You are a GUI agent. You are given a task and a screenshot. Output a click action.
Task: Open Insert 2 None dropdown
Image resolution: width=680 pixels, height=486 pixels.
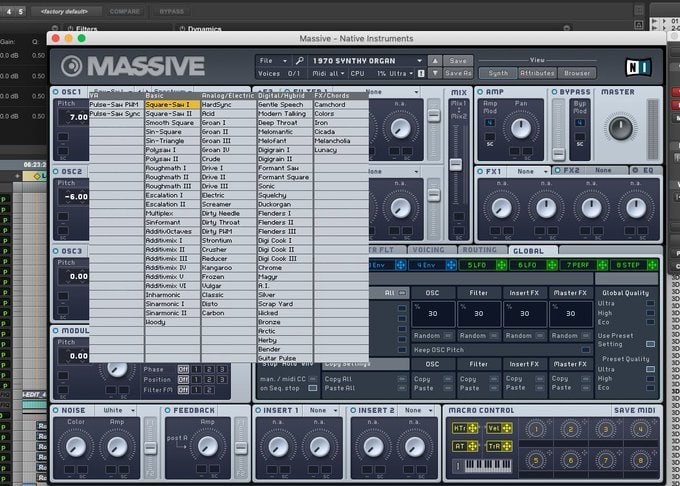point(418,410)
